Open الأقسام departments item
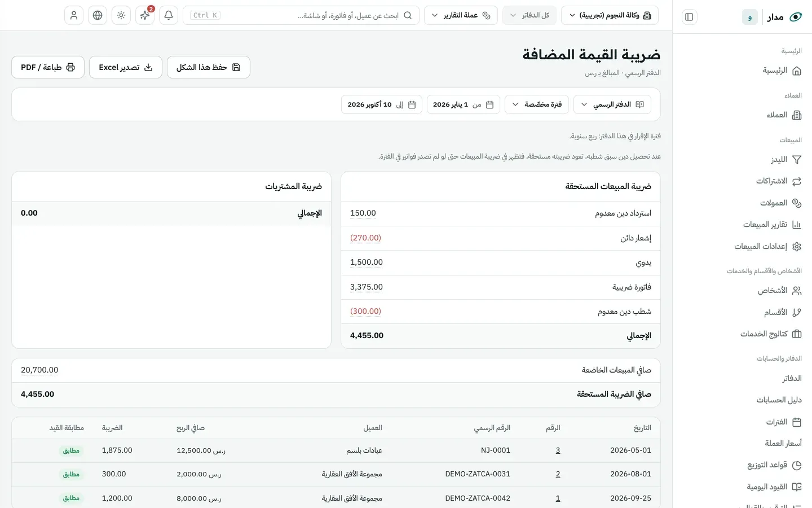This screenshot has width=812, height=508. click(x=783, y=313)
